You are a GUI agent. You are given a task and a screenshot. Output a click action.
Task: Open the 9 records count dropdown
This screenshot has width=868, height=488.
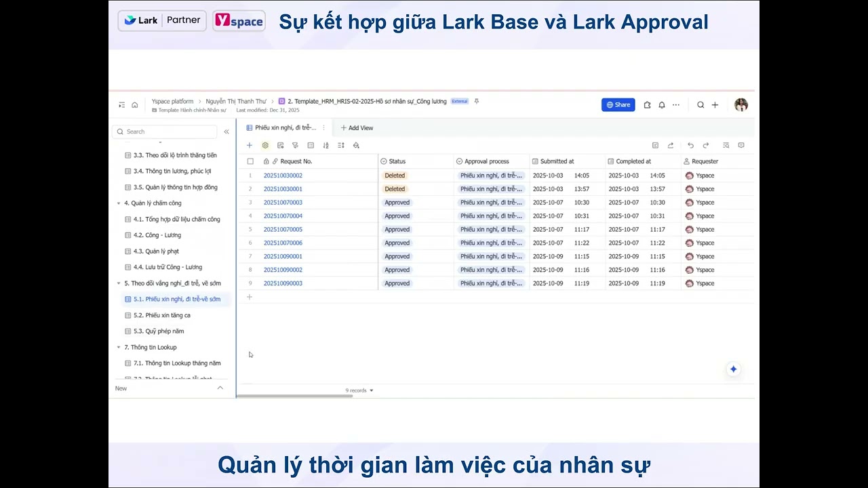click(x=359, y=390)
